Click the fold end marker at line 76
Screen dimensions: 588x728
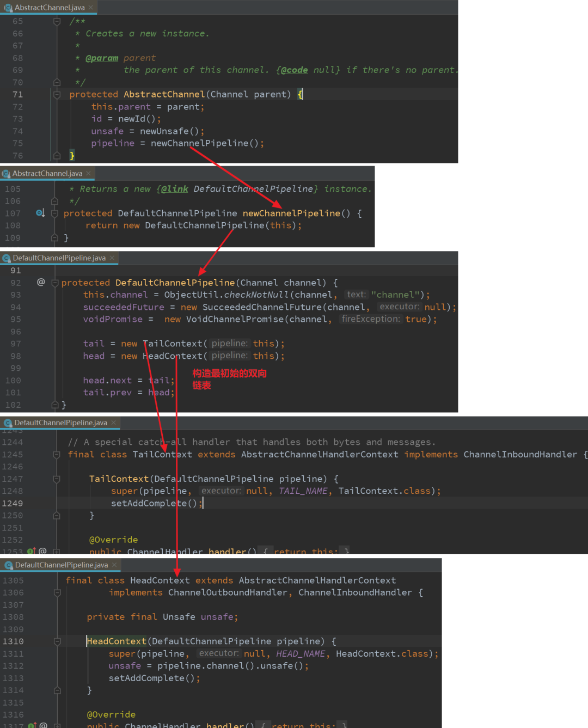click(57, 156)
